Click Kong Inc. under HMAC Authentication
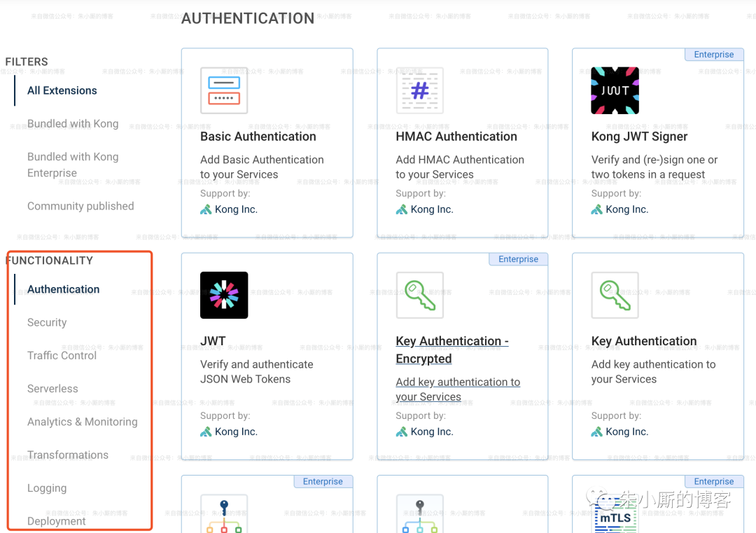The height and width of the screenshot is (533, 756). coord(432,209)
